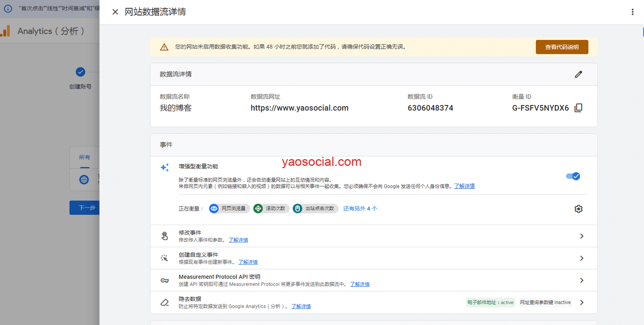Select the 所有 tab
The height and width of the screenshot is (325, 644).
85,157
